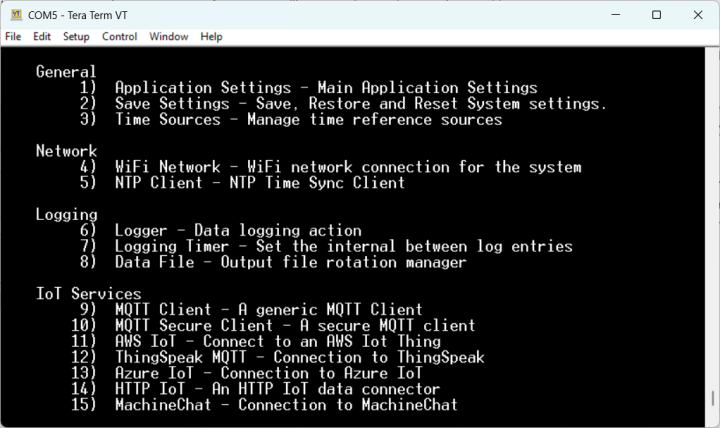720x428 pixels.
Task: Open the Window menu
Action: click(x=169, y=36)
